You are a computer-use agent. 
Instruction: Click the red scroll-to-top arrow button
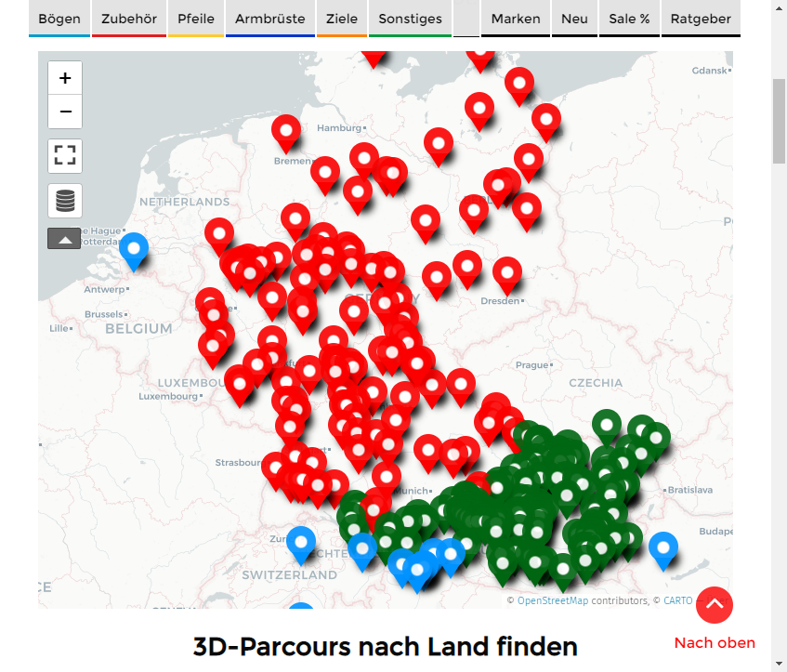tap(715, 605)
